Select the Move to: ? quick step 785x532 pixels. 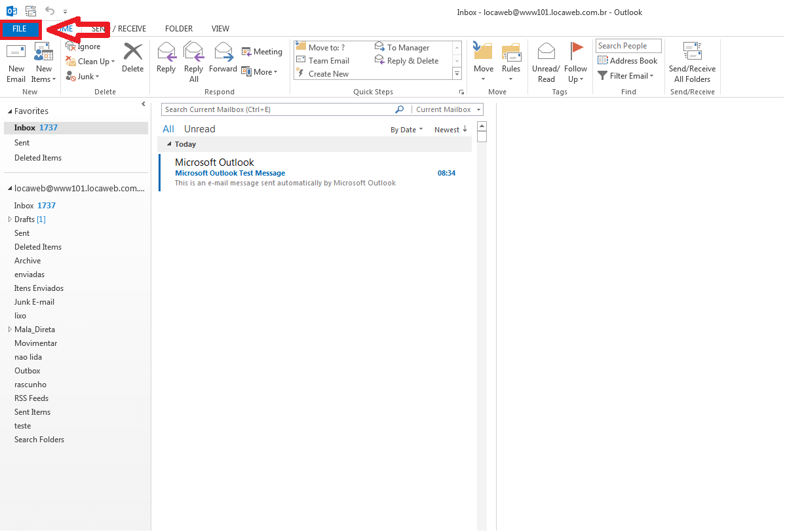[320, 48]
